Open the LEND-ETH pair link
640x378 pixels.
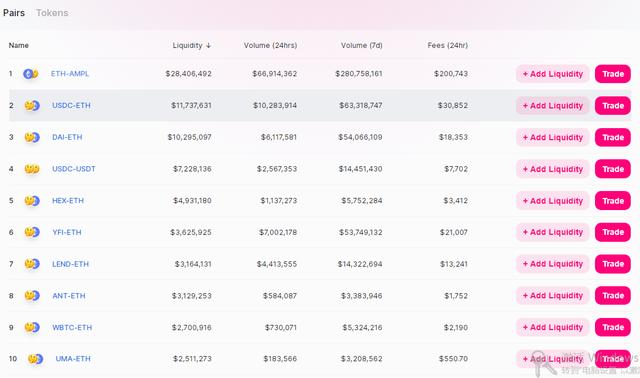[70, 264]
